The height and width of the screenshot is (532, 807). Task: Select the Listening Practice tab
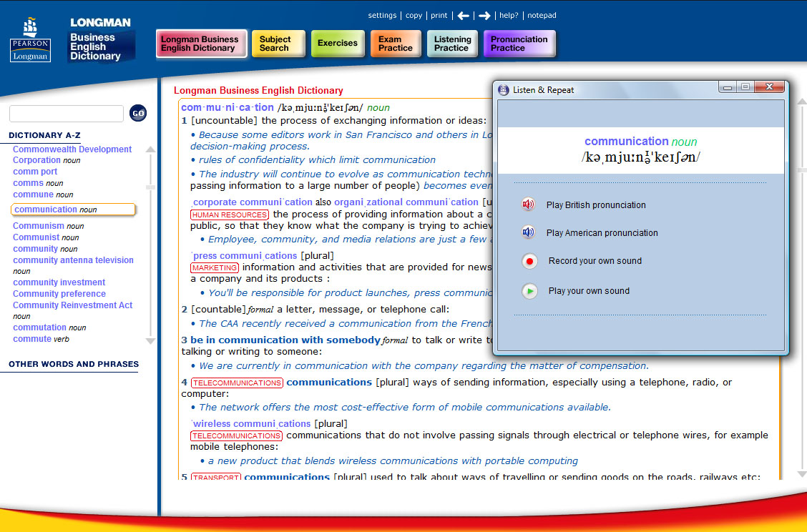pos(452,44)
